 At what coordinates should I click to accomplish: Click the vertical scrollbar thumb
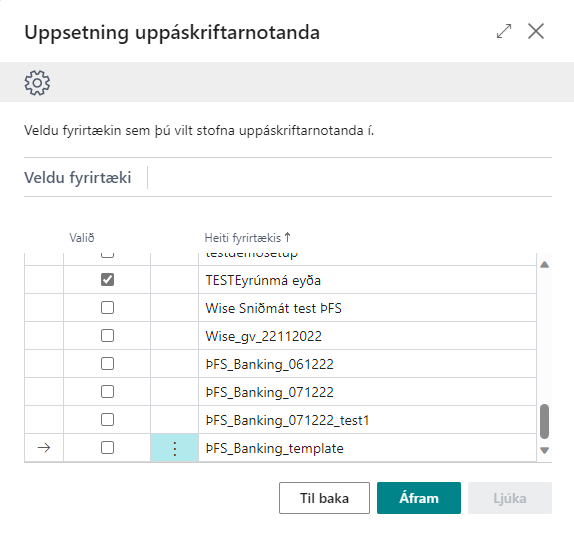544,421
